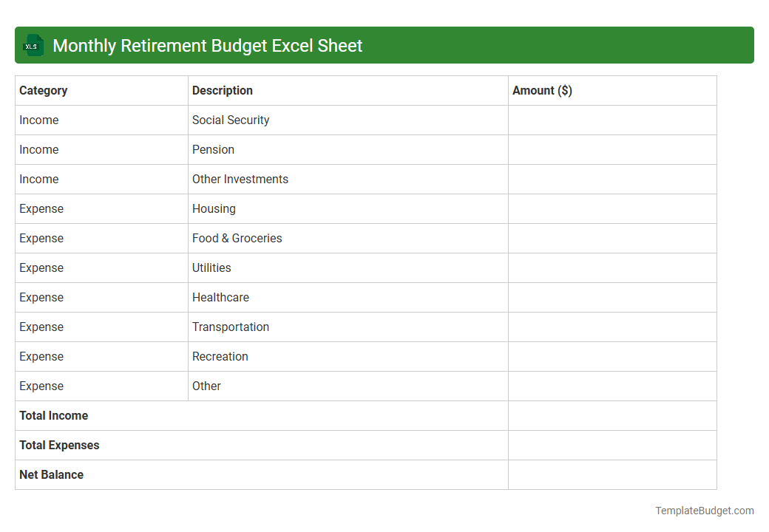Click the amount cell for Housing
The width and height of the screenshot is (769, 532).
point(612,208)
